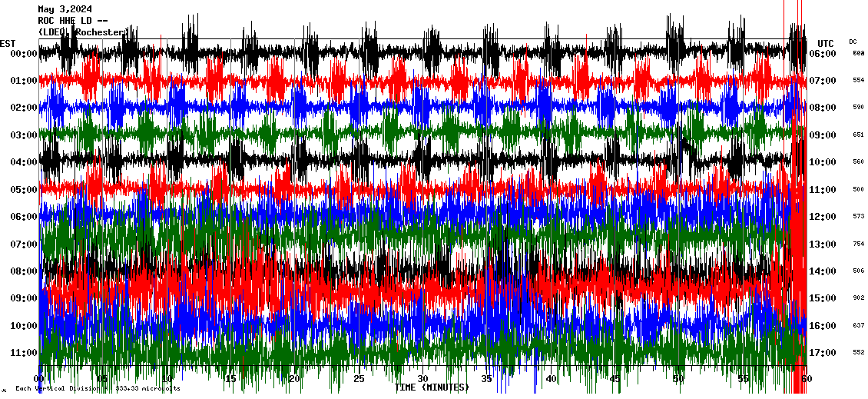Click the DC column header
868x399 pixels.
853,42
